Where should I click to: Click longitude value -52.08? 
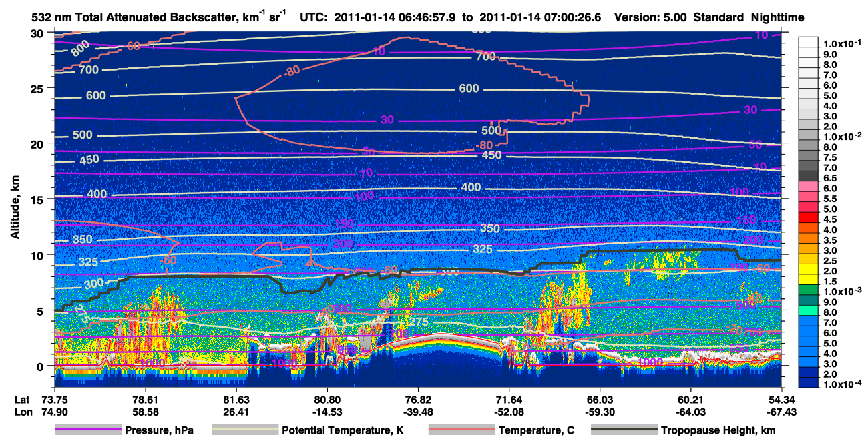pyautogui.click(x=509, y=412)
